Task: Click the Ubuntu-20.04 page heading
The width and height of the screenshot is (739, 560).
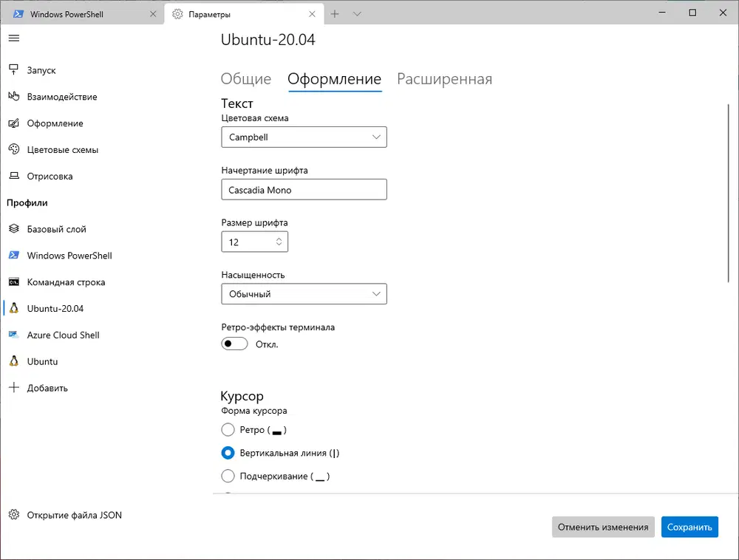Action: coord(268,40)
